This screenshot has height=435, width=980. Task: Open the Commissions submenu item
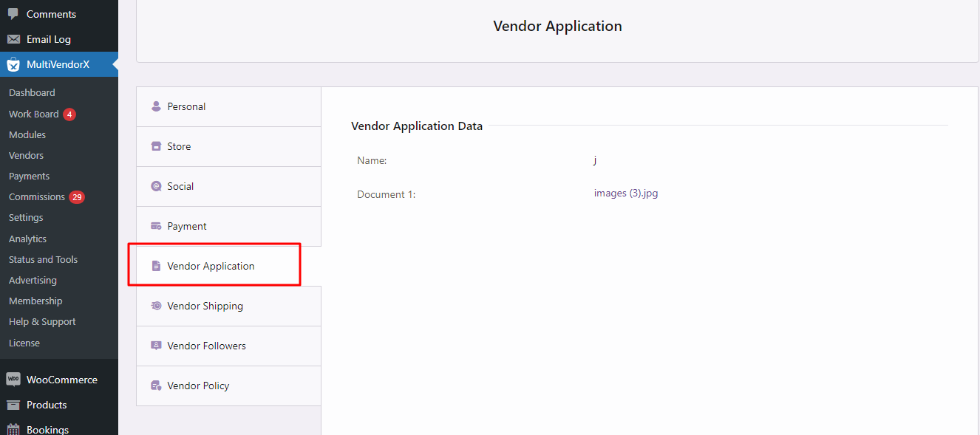[37, 196]
